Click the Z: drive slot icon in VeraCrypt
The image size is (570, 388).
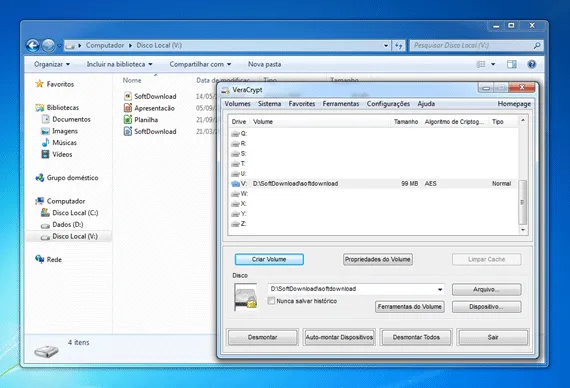coord(235,224)
